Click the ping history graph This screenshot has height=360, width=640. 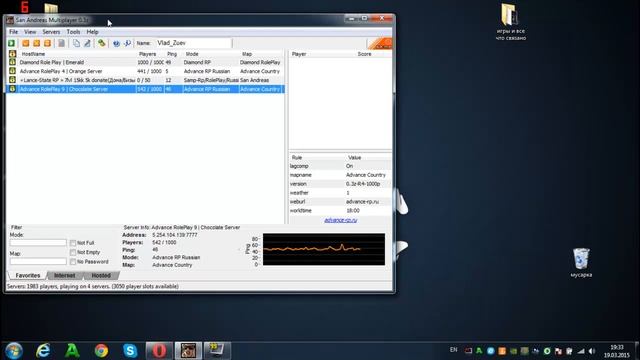tap(324, 249)
